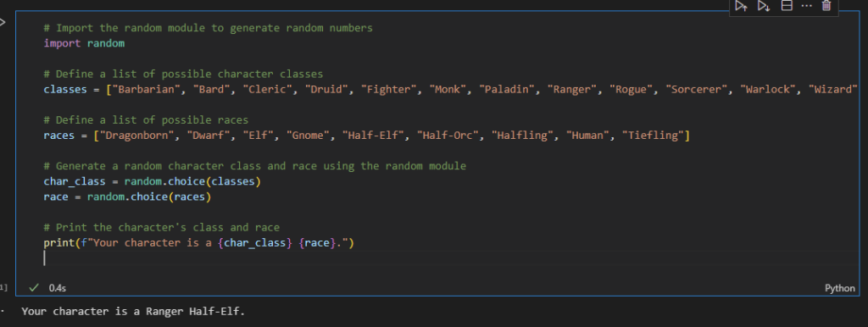Click the 'Wizard' string in the classes list
Screen dimensions: 868x327
pyautogui.click(x=833, y=89)
